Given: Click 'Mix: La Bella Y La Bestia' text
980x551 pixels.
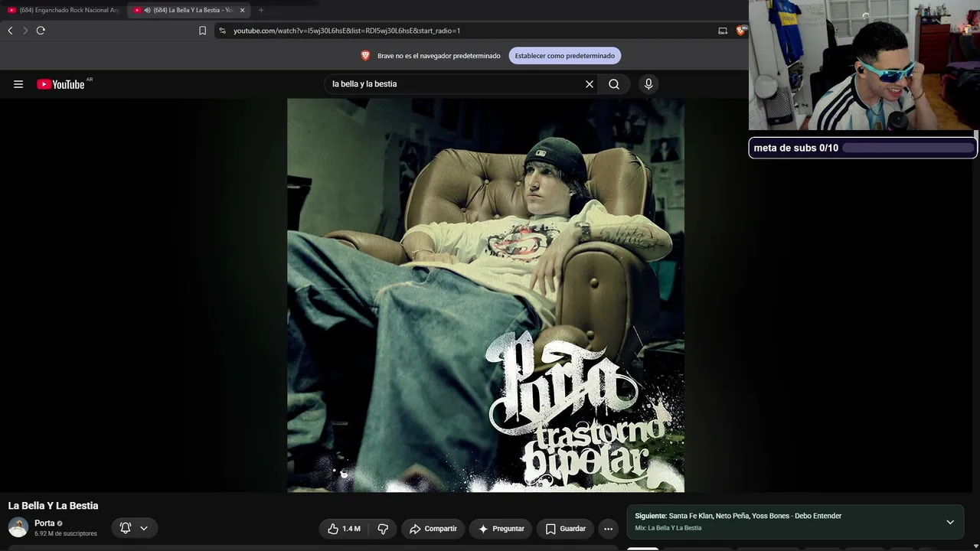Looking at the screenshot, I should click(668, 528).
